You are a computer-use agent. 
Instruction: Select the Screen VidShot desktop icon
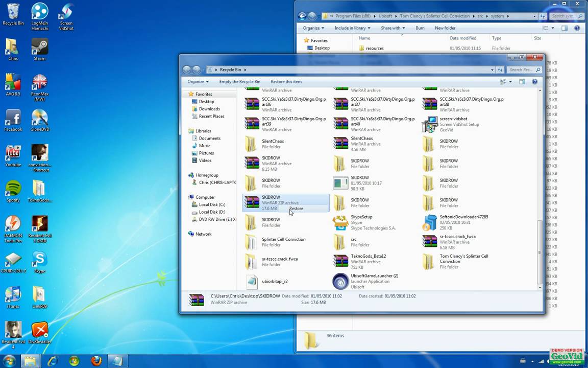(x=66, y=16)
